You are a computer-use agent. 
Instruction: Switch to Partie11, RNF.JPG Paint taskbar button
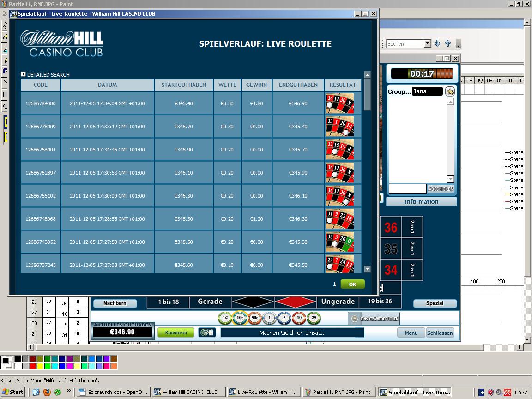click(x=339, y=392)
